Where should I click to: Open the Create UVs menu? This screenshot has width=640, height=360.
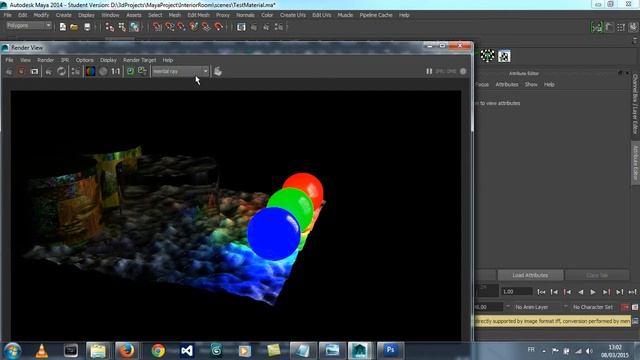293,15
